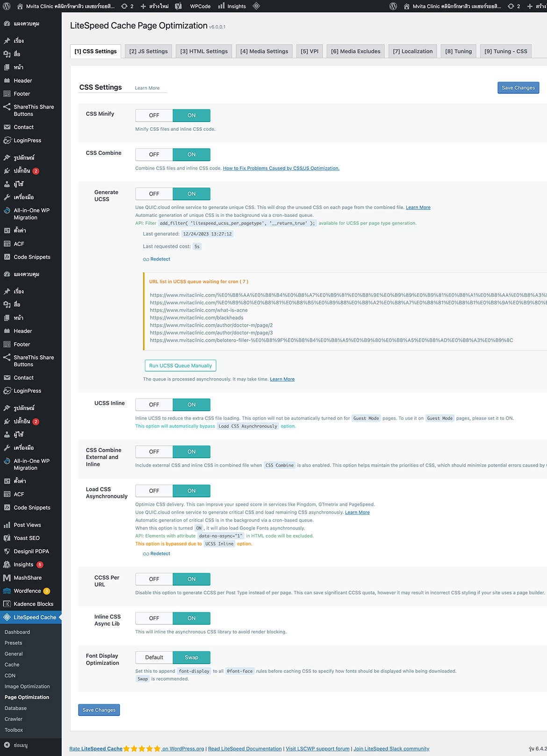This screenshot has width=547, height=756.
Task: Open the Image Optimization submenu item
Action: coord(27,687)
